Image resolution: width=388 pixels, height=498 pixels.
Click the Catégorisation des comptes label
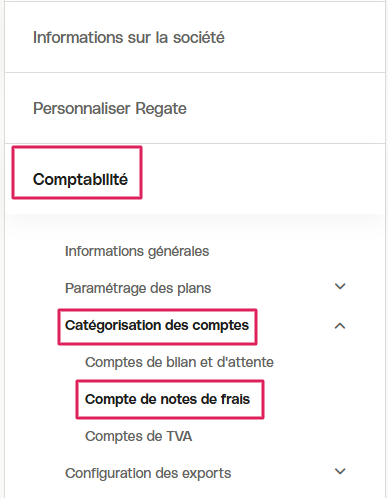(x=157, y=325)
